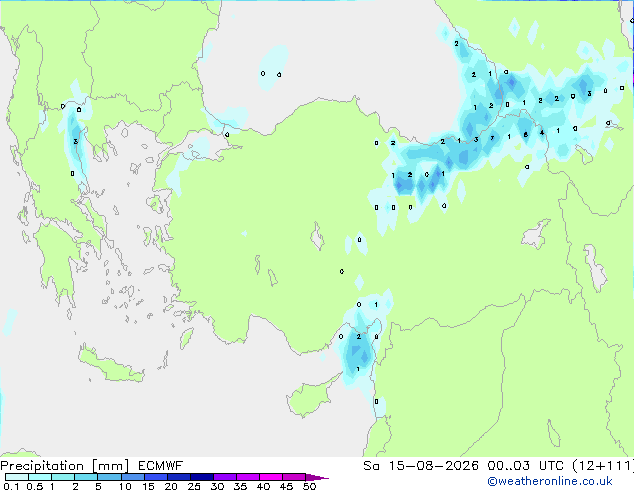Click legend swatch between 1 and 2
The height and width of the screenshot is (490, 634).
(x=63, y=477)
